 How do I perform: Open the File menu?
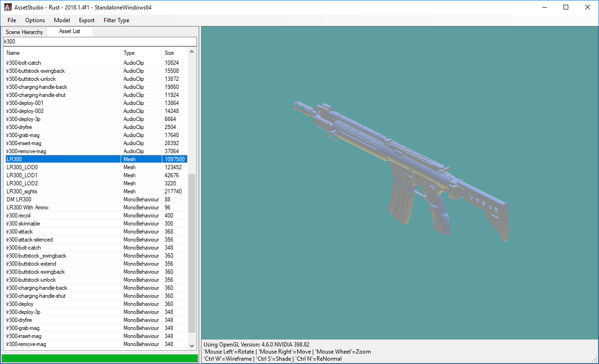(11, 20)
